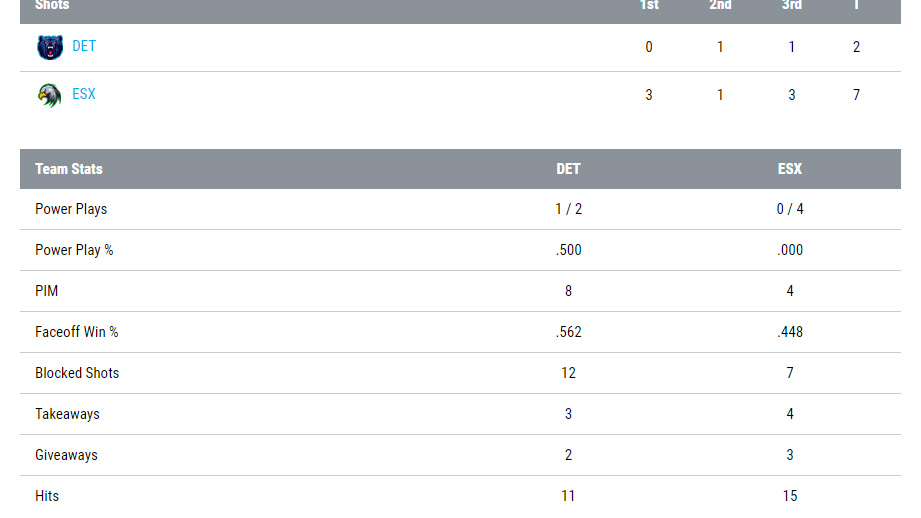This screenshot has width=921, height=518.
Task: Select the Blocked Shots row label
Action: coord(77,373)
